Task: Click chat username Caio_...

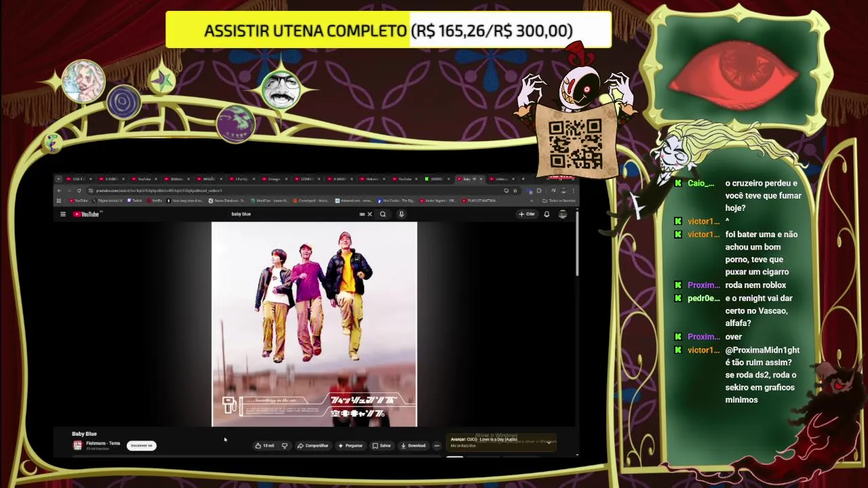Action: (x=701, y=184)
